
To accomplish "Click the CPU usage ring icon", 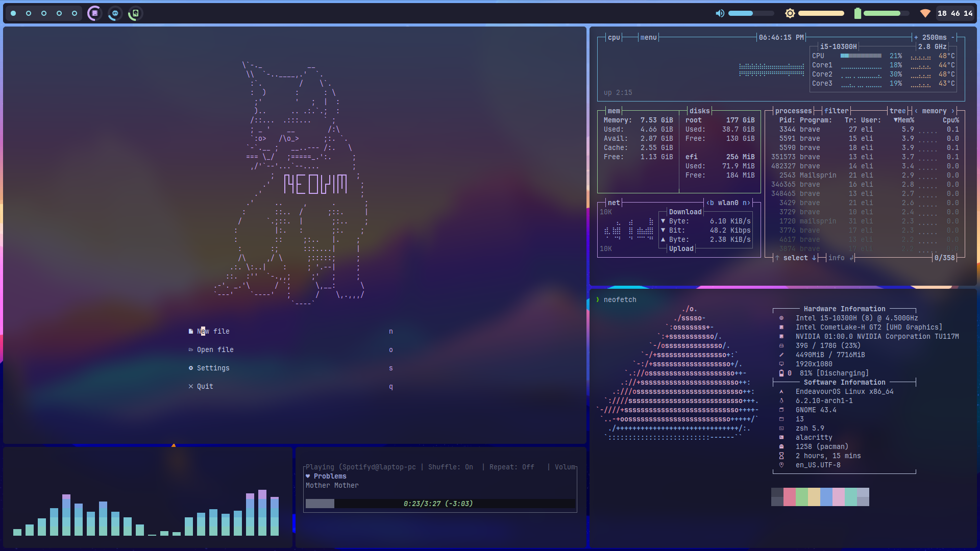I will pos(115,13).
